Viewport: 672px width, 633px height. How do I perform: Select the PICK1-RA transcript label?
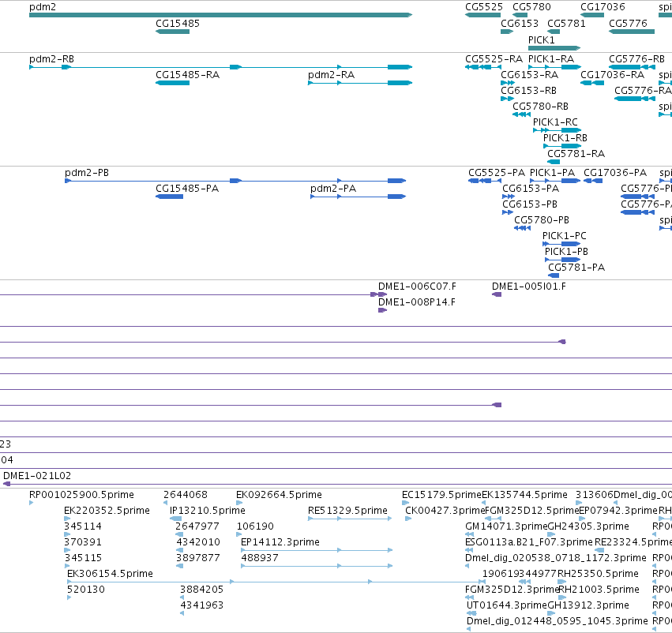click(x=550, y=59)
